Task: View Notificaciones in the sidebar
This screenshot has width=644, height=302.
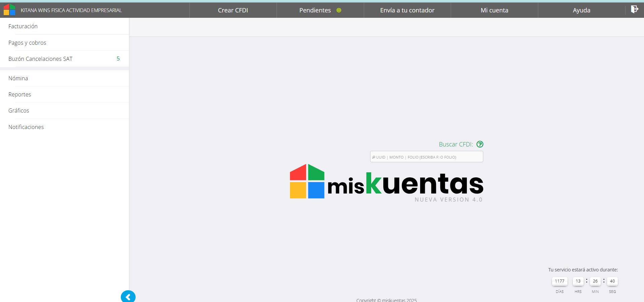Action: [x=26, y=127]
